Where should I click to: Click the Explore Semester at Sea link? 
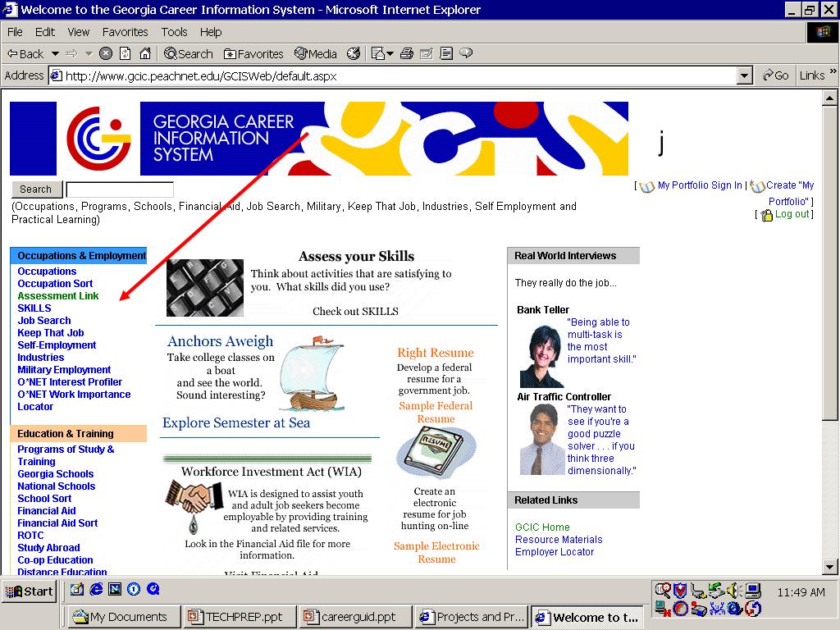(236, 422)
